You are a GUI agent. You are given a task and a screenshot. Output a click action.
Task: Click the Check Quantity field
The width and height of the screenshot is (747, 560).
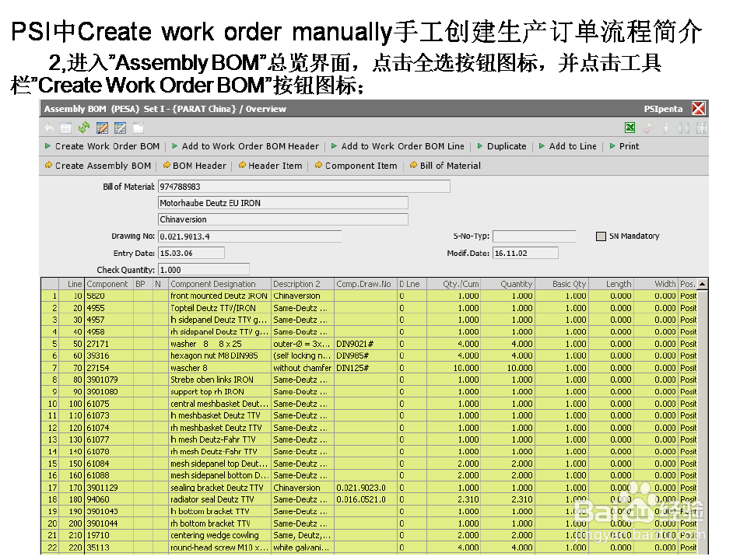tap(203, 270)
